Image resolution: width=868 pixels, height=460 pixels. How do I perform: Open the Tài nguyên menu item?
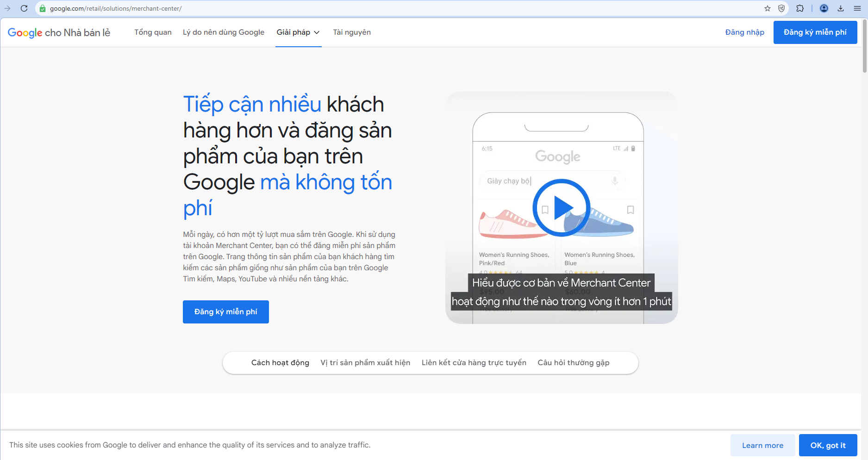(x=352, y=32)
